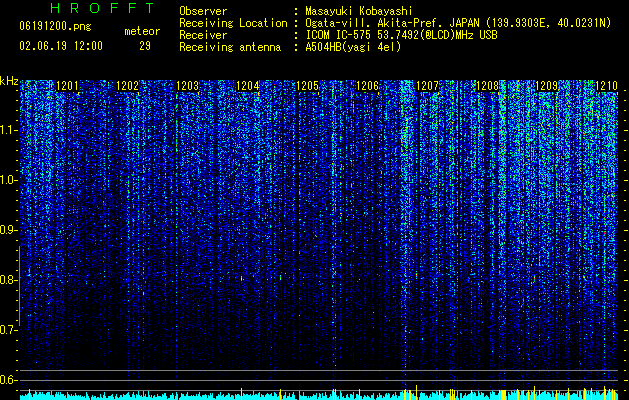This screenshot has height=400, width=629.
Task: Click the 1204 time marker
Action: click(248, 86)
